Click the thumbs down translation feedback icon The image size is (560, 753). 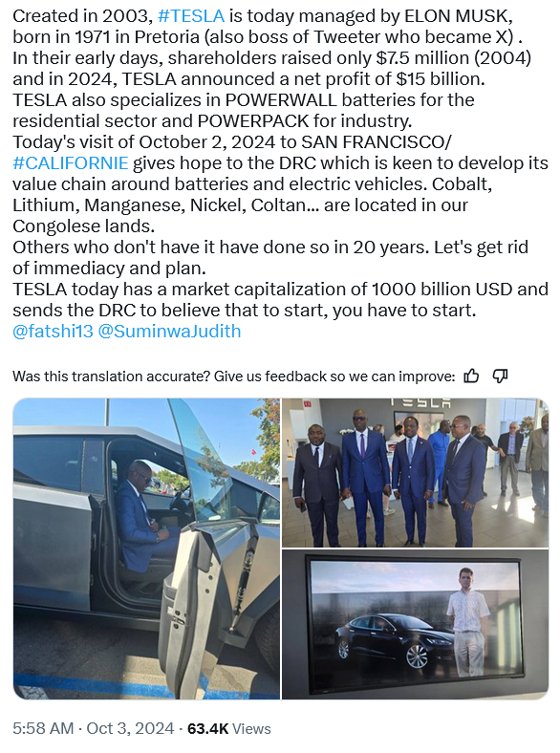click(x=500, y=376)
